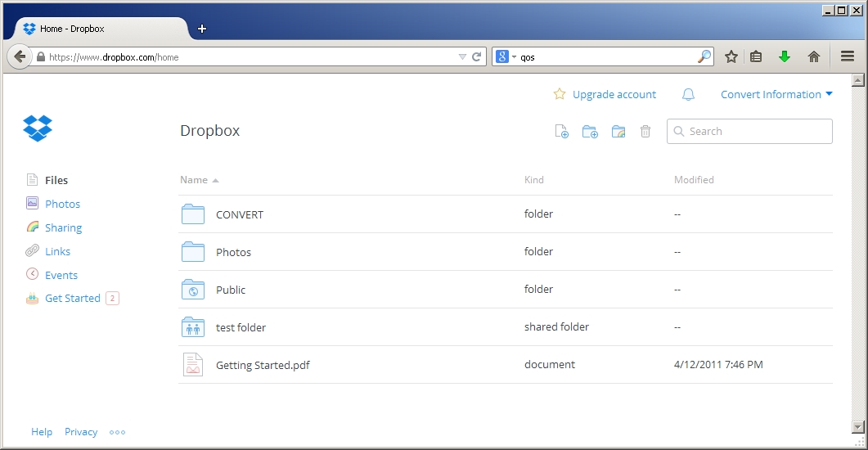Viewport: 868px width, 450px height.
Task: Click the Events clock icon in sidebar
Action: click(33, 274)
